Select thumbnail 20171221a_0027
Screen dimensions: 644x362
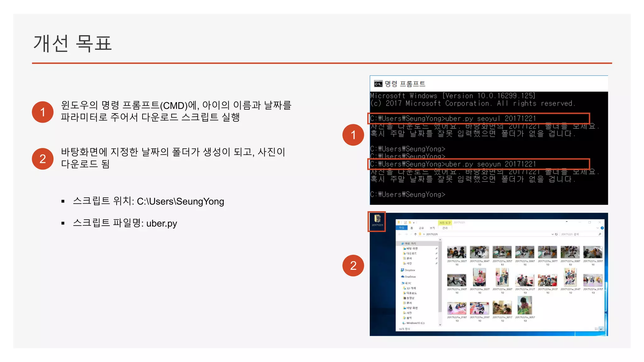click(x=457, y=253)
